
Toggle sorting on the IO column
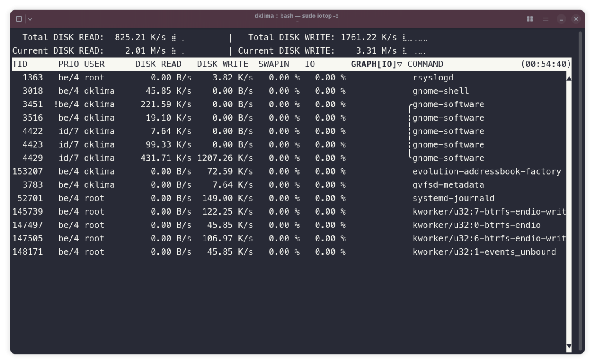coord(310,64)
